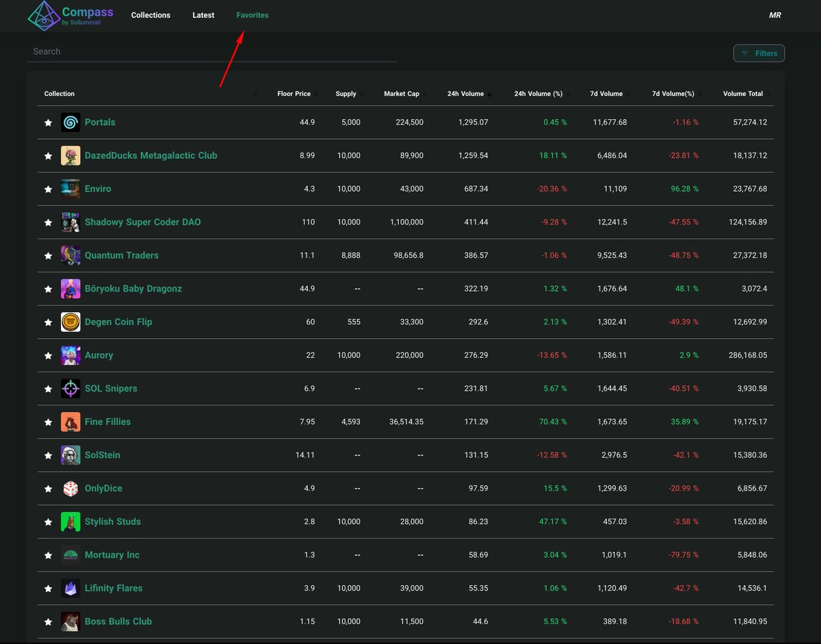Viewport: 821px width, 644px height.
Task: Switch to the Favorites tab
Action: [x=252, y=15]
